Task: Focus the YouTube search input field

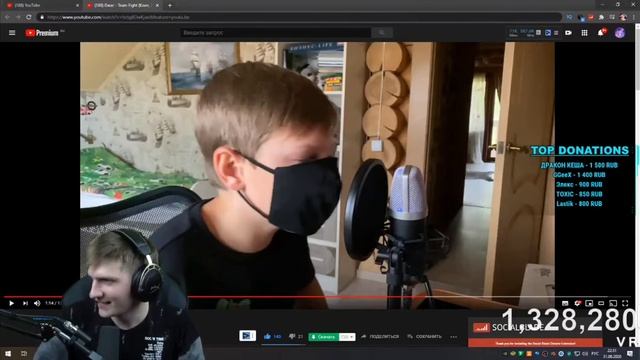Action: coord(276,33)
